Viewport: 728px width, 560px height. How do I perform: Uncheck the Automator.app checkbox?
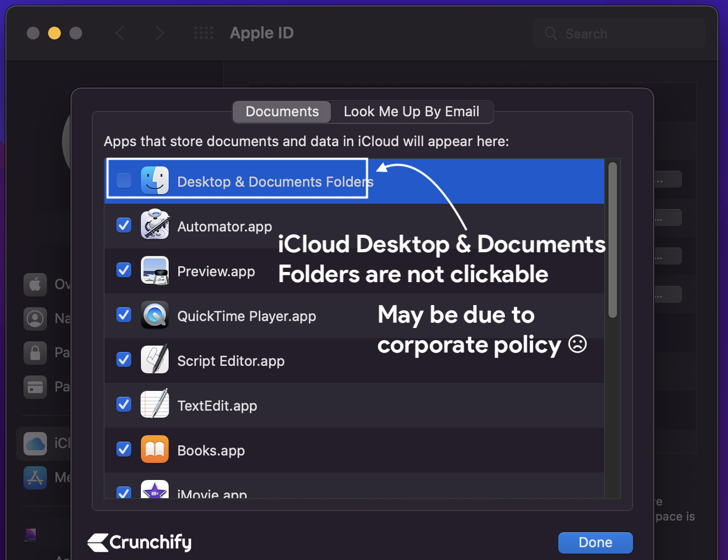point(124,225)
